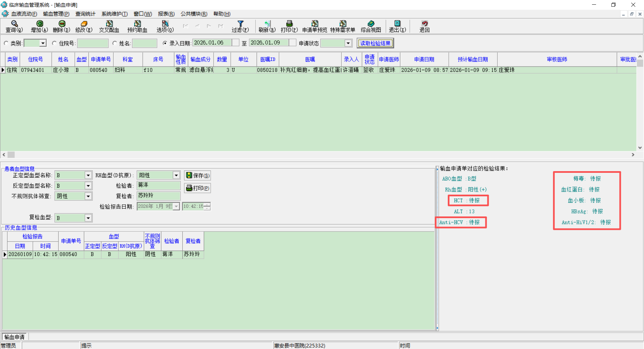Select the patient row 庄小琼

tap(318, 70)
